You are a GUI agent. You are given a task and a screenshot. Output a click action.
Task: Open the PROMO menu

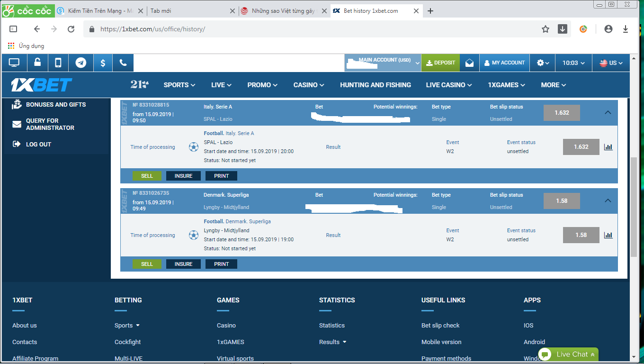click(262, 85)
